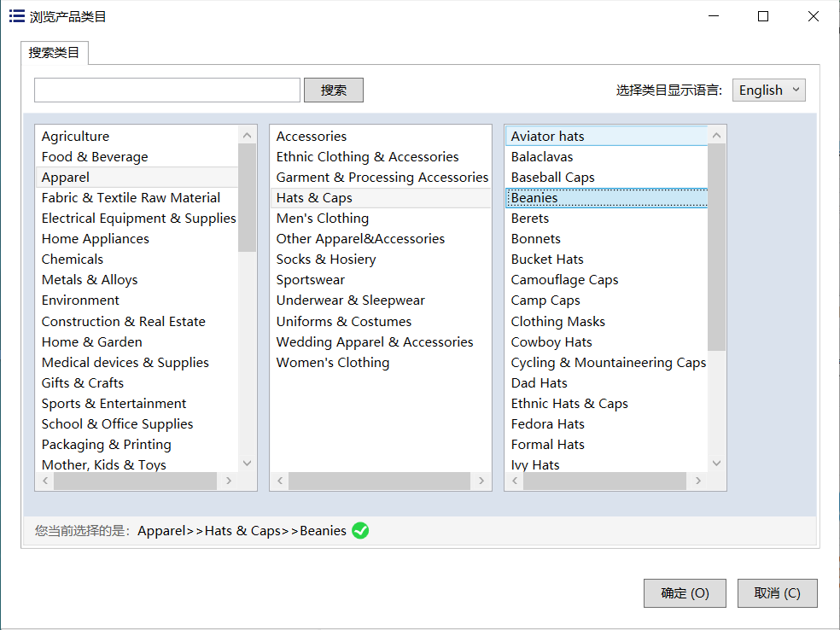Select Wedding Apparel & Accessories
840x630 pixels.
[375, 342]
